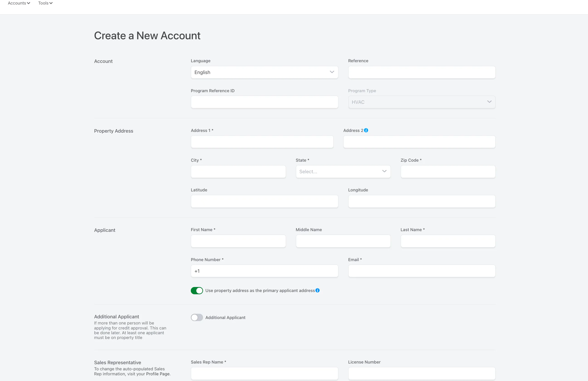Click the Address 2 info icon

[366, 130]
